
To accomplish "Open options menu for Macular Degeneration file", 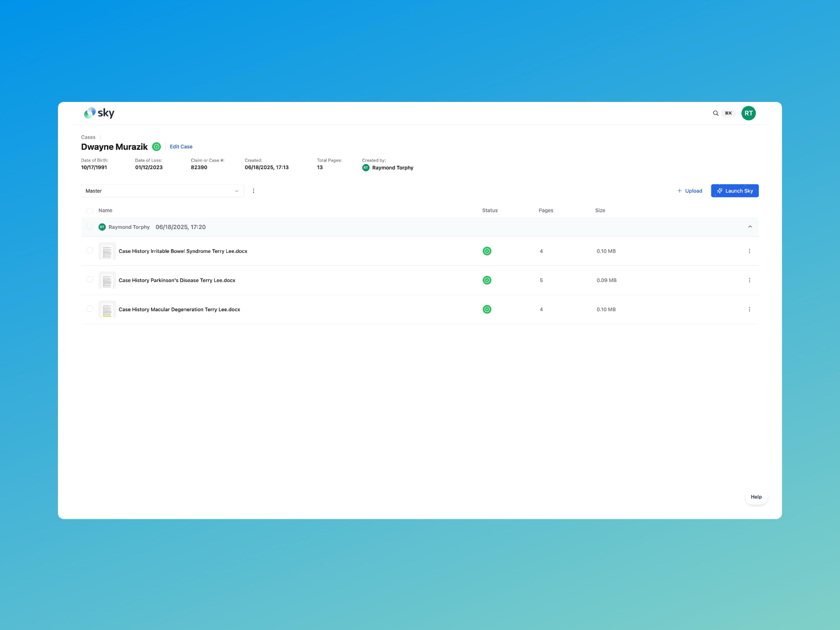I will point(749,309).
